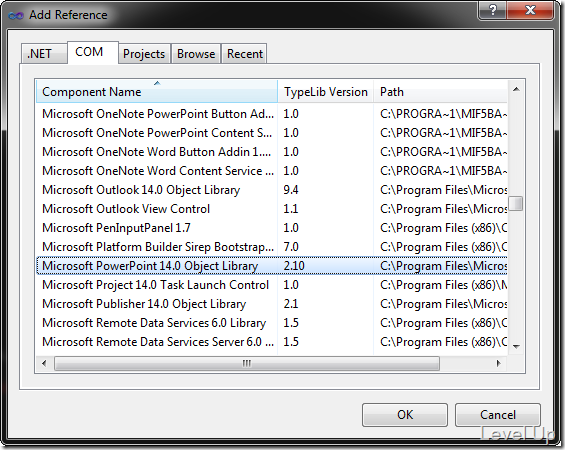Select Microsoft OneNote PowerPoint Content S... row

272,133
